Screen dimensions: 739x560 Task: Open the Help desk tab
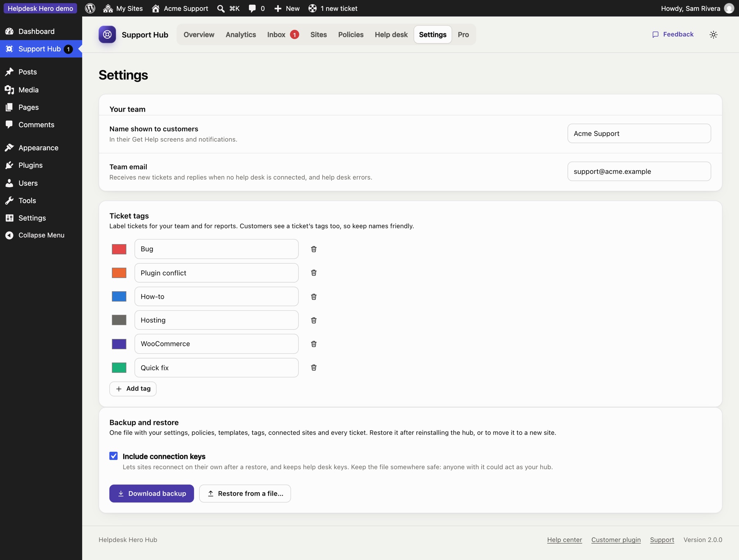(391, 34)
